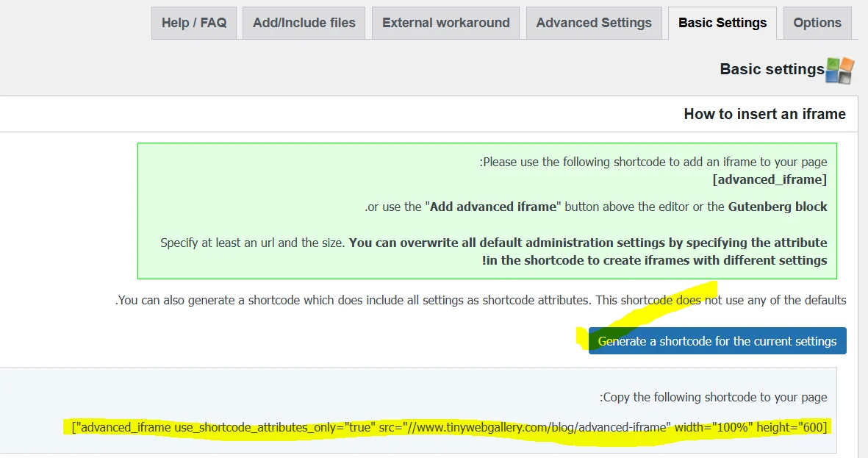Click the bold "Add advanced iframe" text
Viewport: 868px width, 458px height.
click(493, 207)
